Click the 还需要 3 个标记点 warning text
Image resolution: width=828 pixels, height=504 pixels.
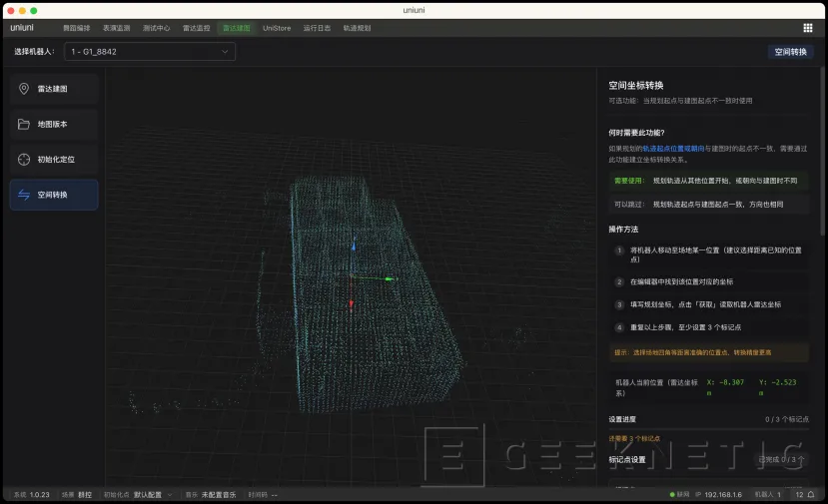[x=634, y=438]
